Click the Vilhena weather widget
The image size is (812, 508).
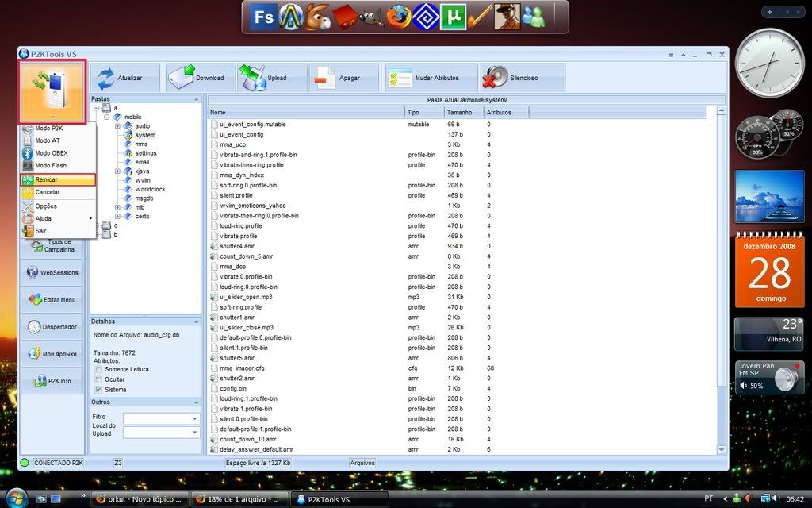[x=769, y=334]
